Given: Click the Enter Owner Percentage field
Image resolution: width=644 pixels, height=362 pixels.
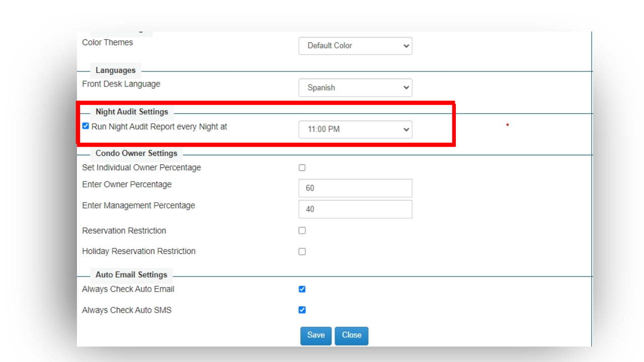Looking at the screenshot, I should click(x=355, y=188).
